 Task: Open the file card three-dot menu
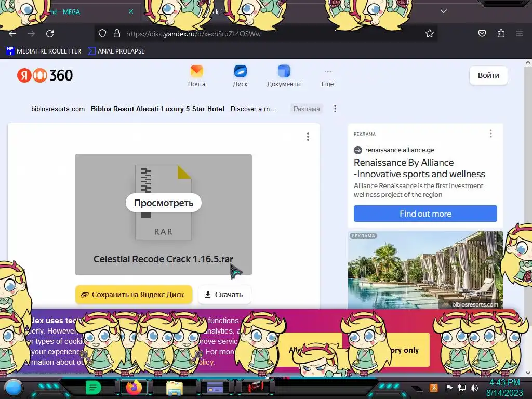click(308, 137)
